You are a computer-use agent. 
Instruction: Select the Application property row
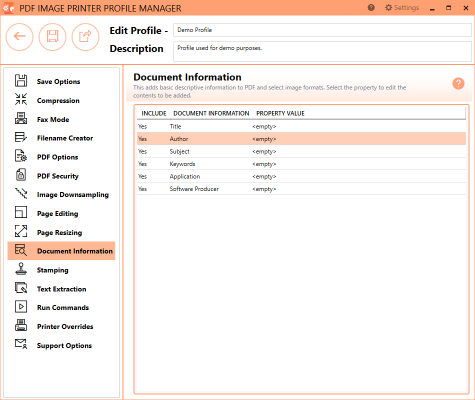click(301, 176)
